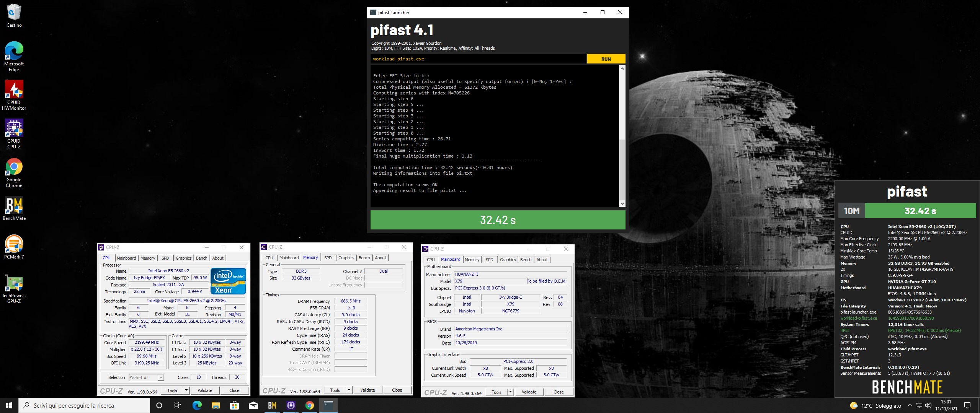Click the yellow RUN button in pifast

[x=606, y=59]
